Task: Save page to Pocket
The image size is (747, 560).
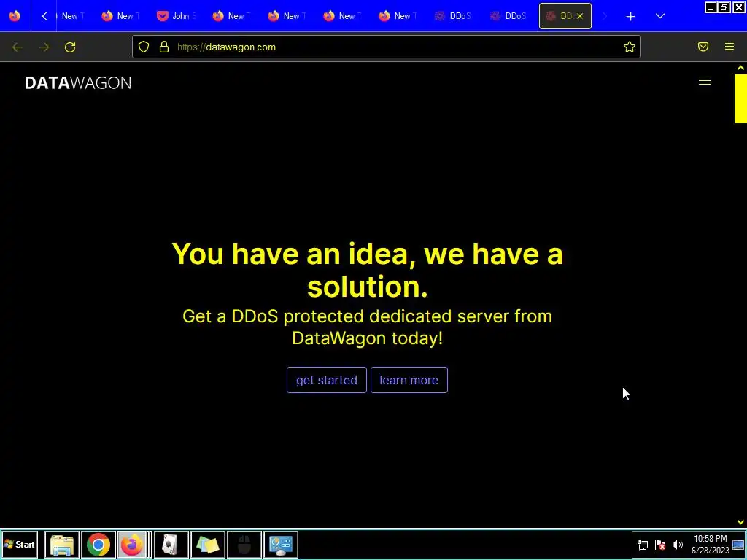Action: coord(703,47)
